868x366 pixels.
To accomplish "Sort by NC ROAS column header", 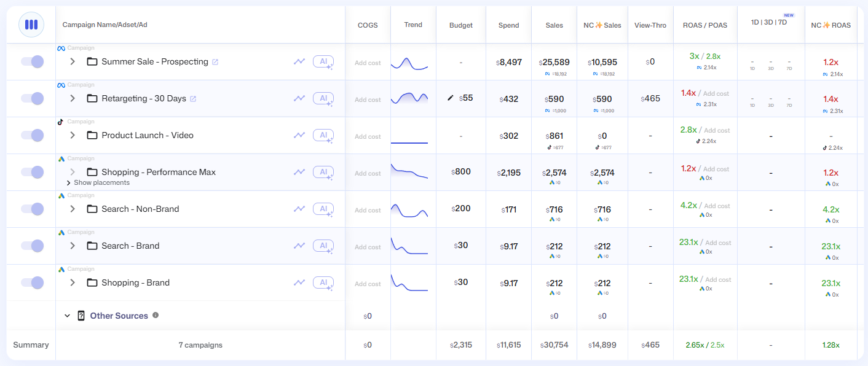I will [831, 25].
